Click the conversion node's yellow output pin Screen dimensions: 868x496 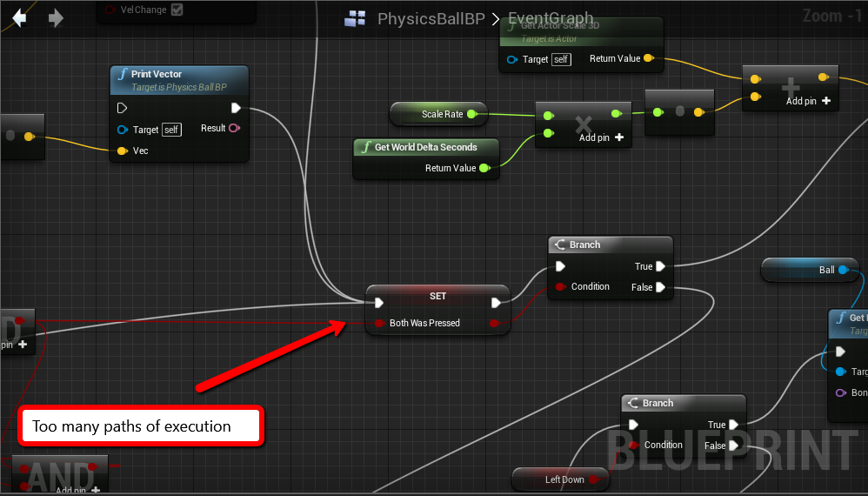[698, 112]
